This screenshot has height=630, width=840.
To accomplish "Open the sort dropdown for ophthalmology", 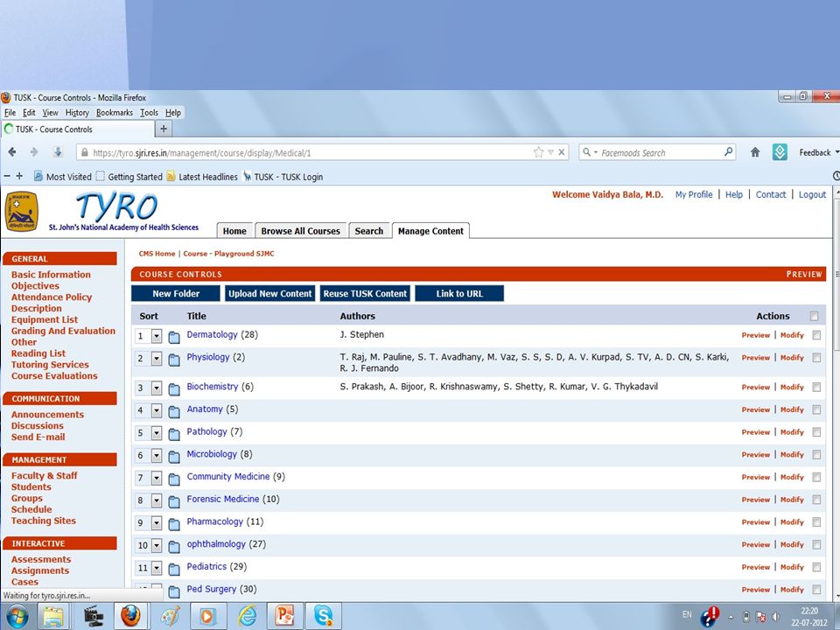I will coord(157,546).
